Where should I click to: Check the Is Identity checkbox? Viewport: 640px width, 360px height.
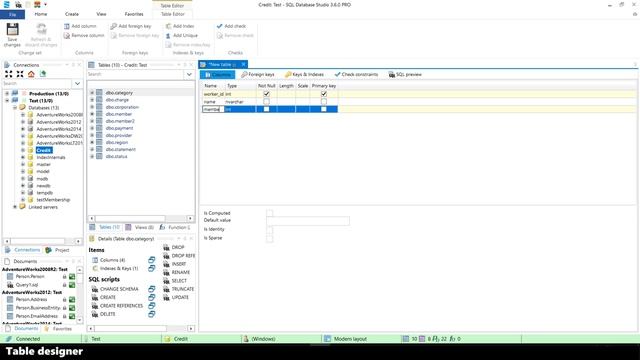click(x=269, y=229)
